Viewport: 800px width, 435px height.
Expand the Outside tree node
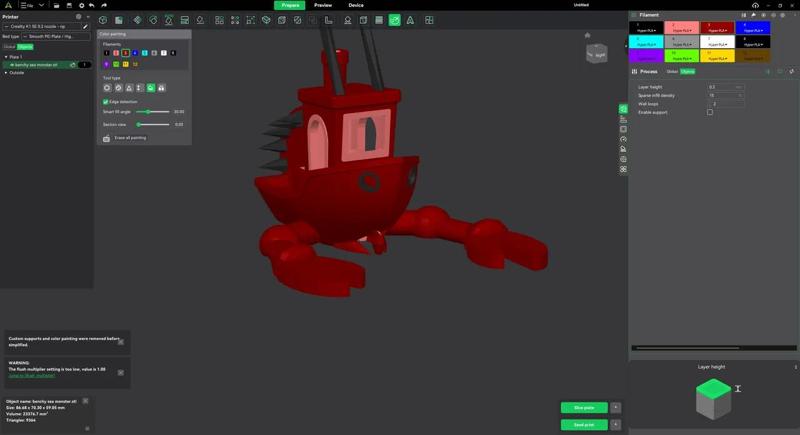[x=6, y=73]
